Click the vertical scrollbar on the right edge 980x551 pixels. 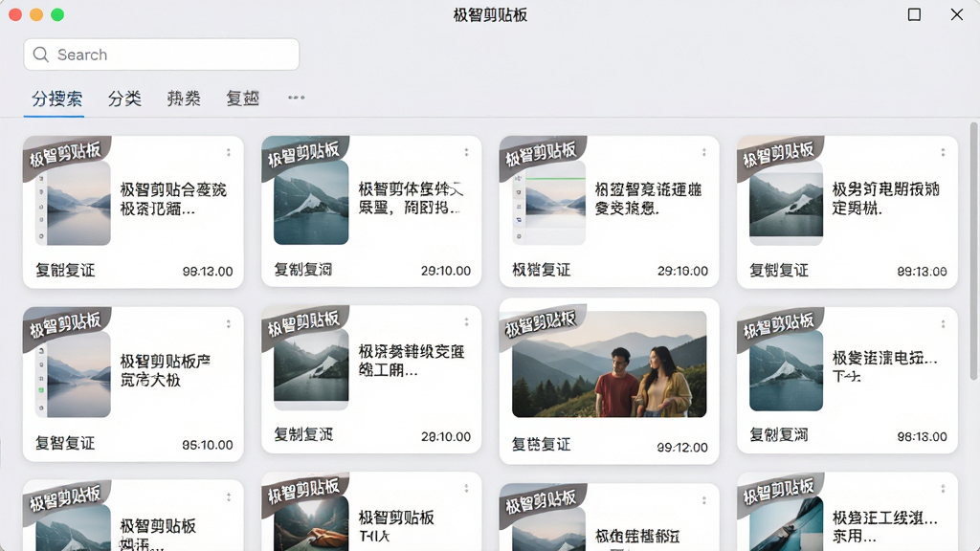coord(973,252)
